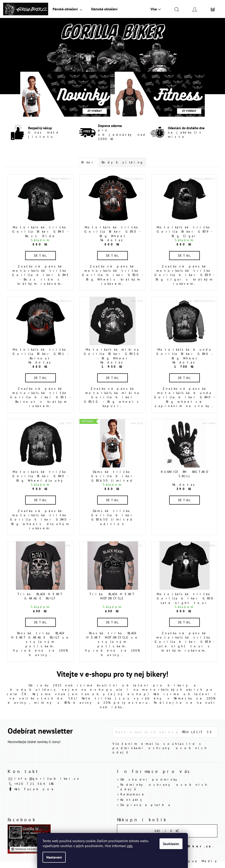Expand the Pánské oblečení menu

[x=67, y=9]
